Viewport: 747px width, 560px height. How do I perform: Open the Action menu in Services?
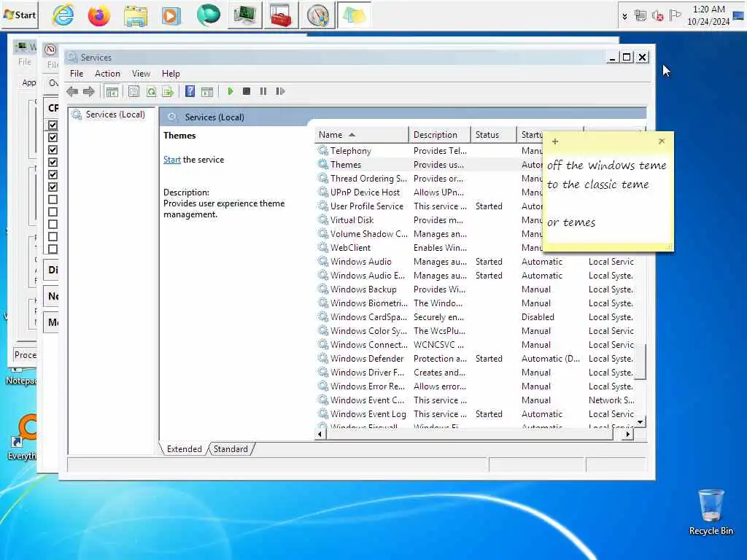point(107,74)
